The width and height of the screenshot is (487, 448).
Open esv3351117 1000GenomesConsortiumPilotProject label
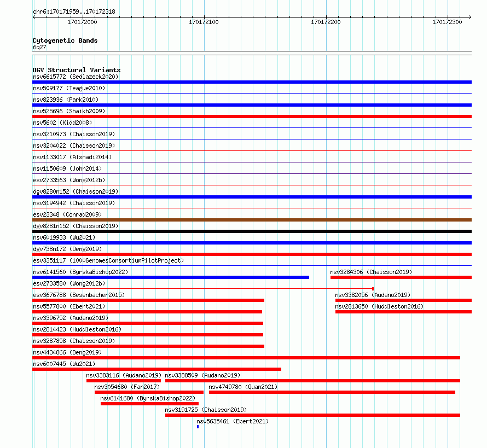108,260
